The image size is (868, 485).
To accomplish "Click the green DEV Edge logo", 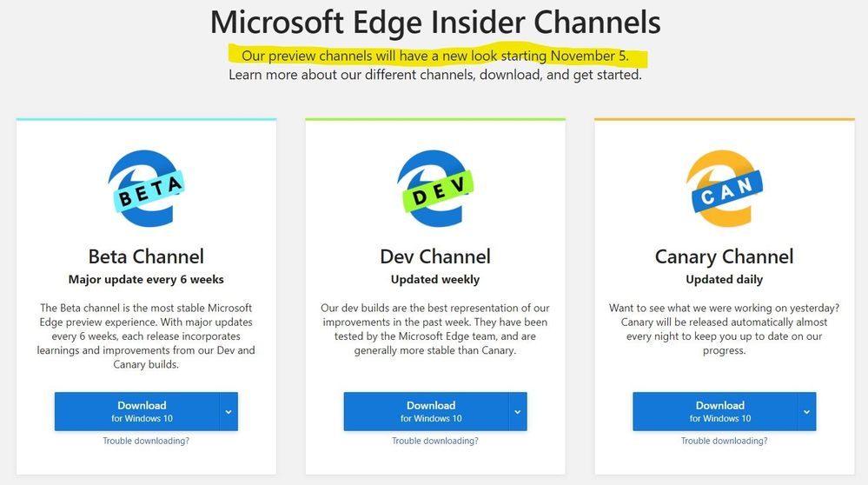I will pos(435,189).
